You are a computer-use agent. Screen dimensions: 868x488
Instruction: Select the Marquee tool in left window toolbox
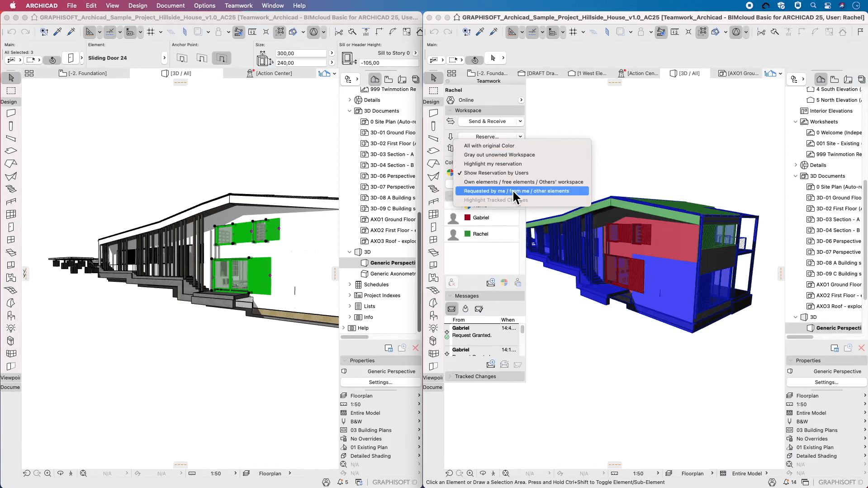point(11,90)
